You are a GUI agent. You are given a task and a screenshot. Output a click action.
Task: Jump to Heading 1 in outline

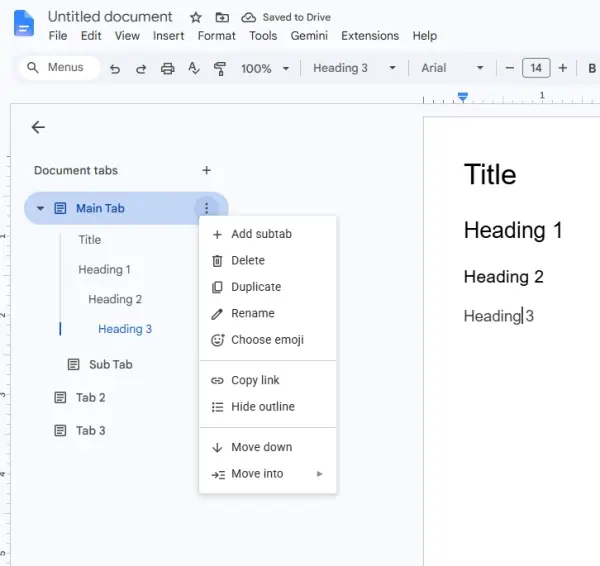(x=104, y=269)
